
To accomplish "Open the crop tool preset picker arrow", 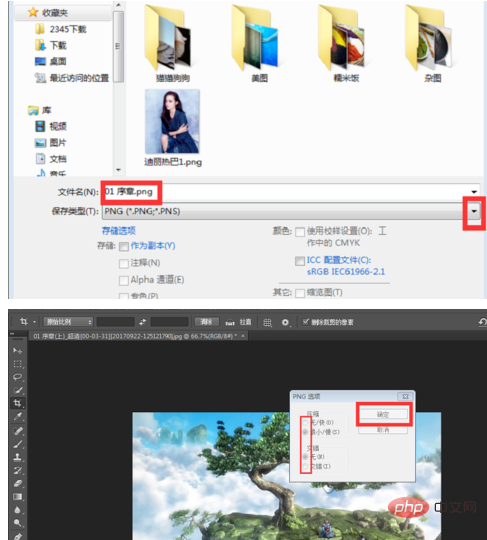I will click(x=34, y=322).
